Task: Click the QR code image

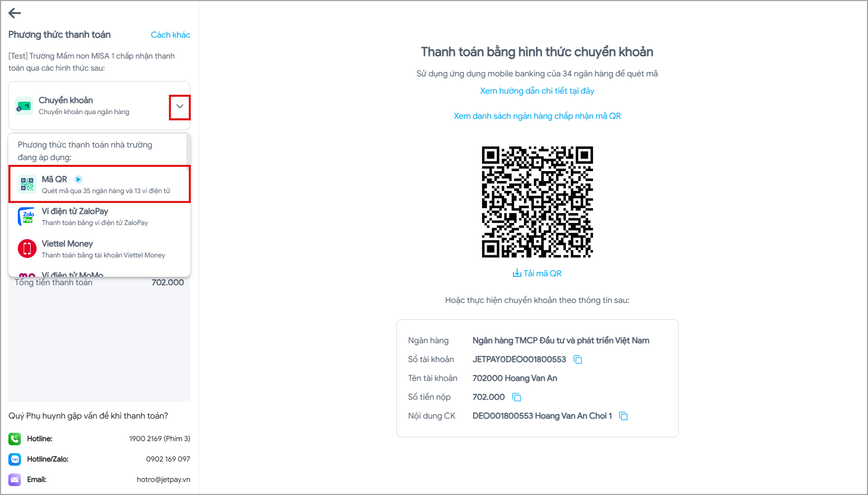Action: click(537, 202)
